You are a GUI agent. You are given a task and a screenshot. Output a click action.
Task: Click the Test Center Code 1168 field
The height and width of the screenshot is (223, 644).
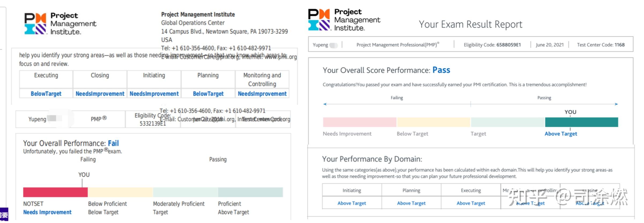point(601,45)
